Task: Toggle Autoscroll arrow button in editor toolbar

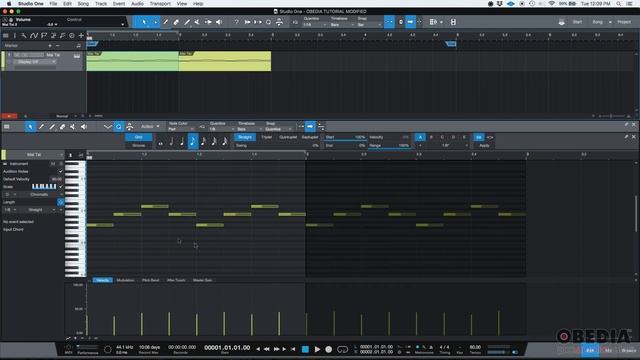Action: coord(310,127)
